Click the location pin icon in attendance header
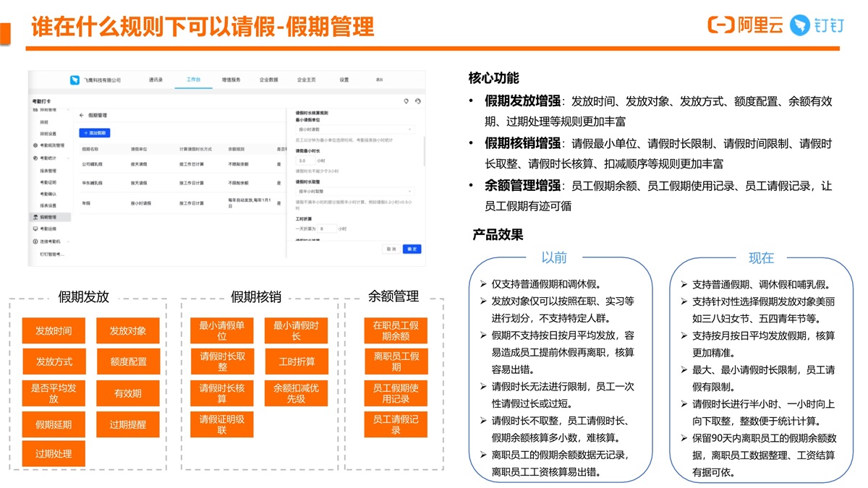The height and width of the screenshot is (488, 868). 406,101
